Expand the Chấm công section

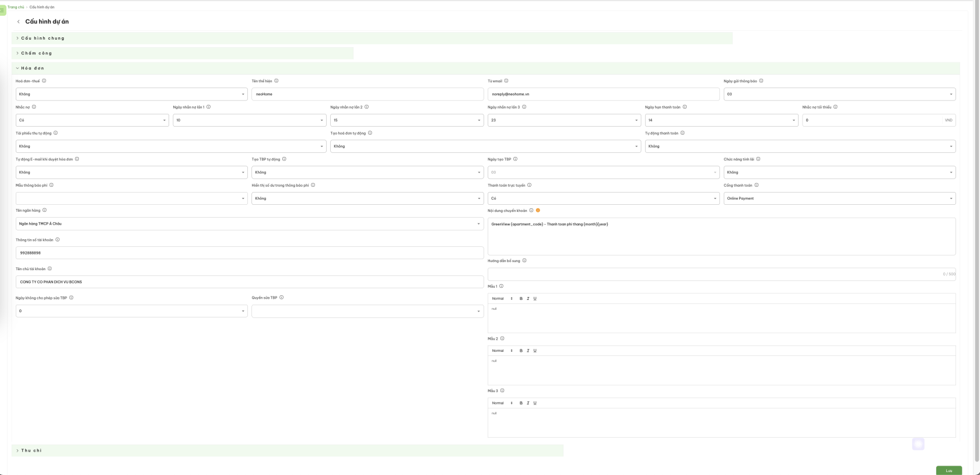pos(183,53)
